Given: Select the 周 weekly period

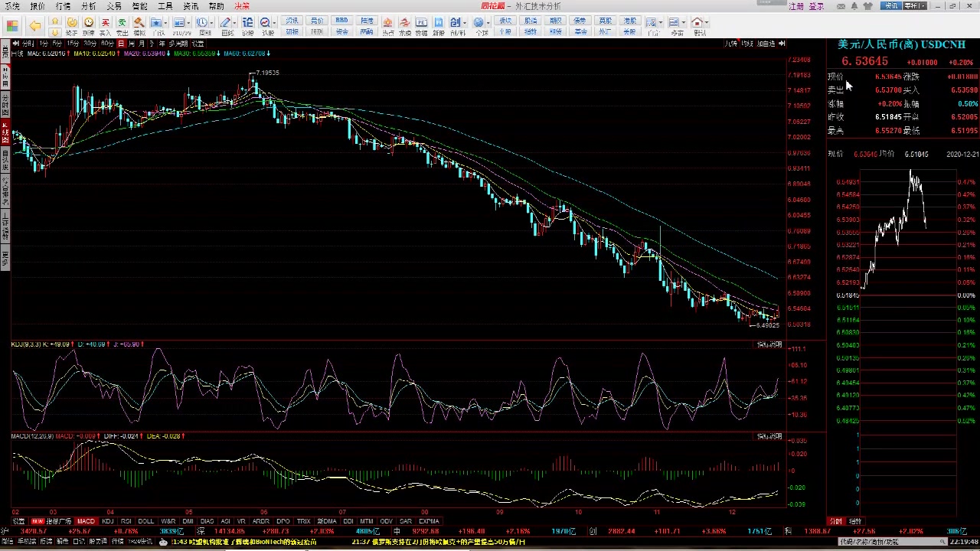Looking at the screenshot, I should 132,44.
